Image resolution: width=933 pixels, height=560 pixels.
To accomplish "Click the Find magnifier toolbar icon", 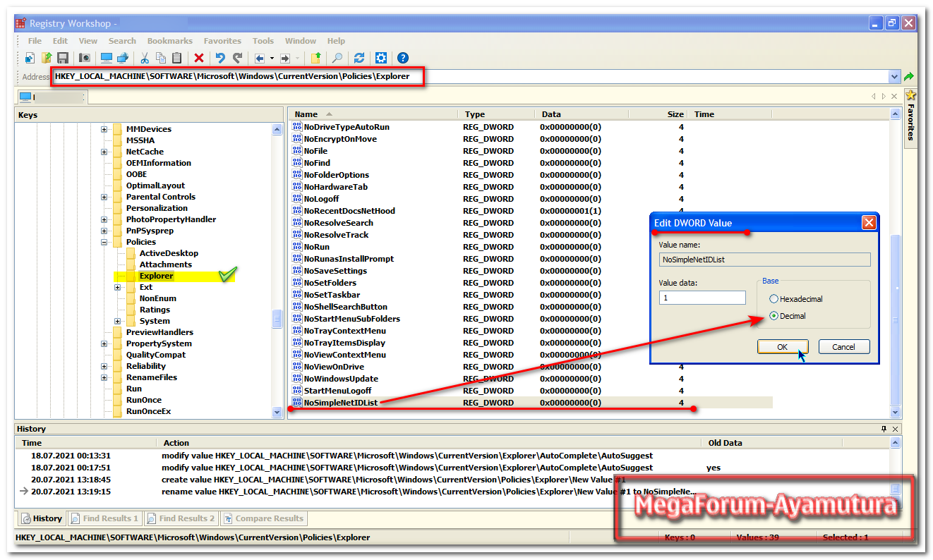I will (x=337, y=58).
